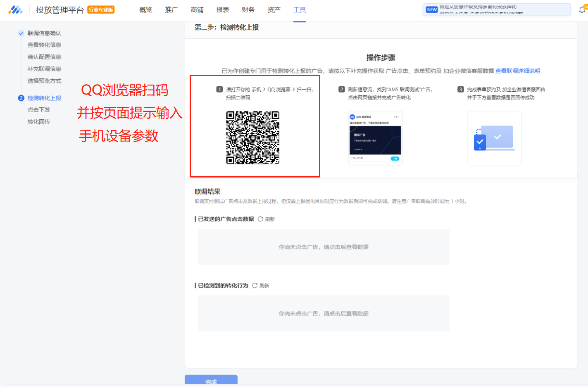Click step 2 instruction text 刷新信息流
Image resolution: width=588 pixels, height=388 pixels.
[390, 93]
